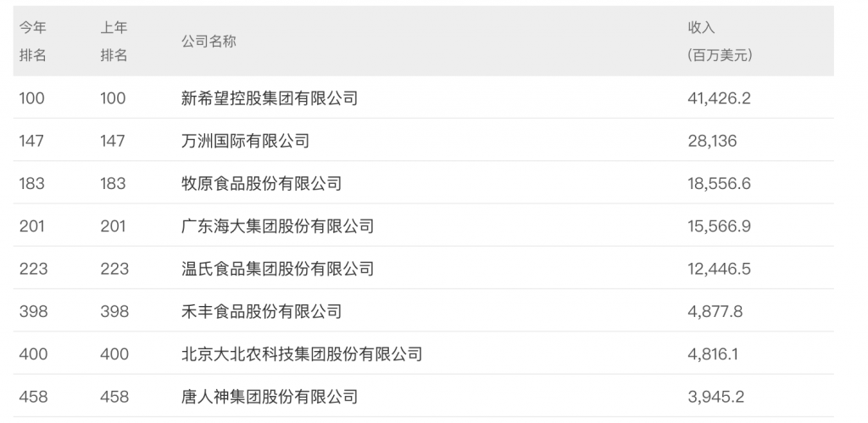Select this year's rank 398 cell

33,311
